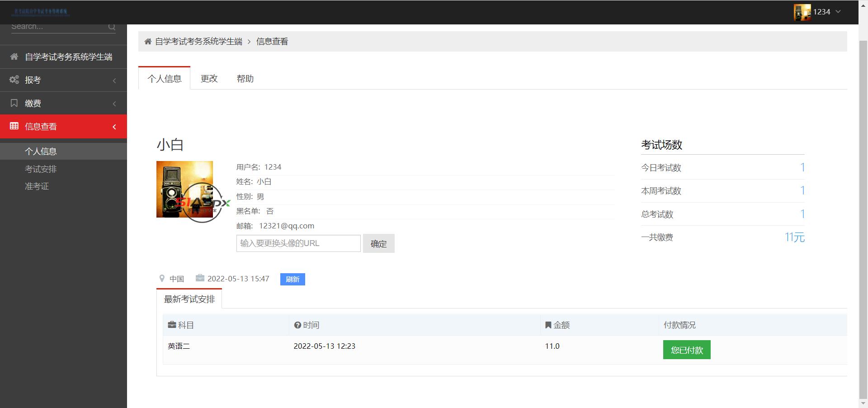868x408 pixels.
Task: Click the bookmark icon beside 缴费
Action: 14,103
